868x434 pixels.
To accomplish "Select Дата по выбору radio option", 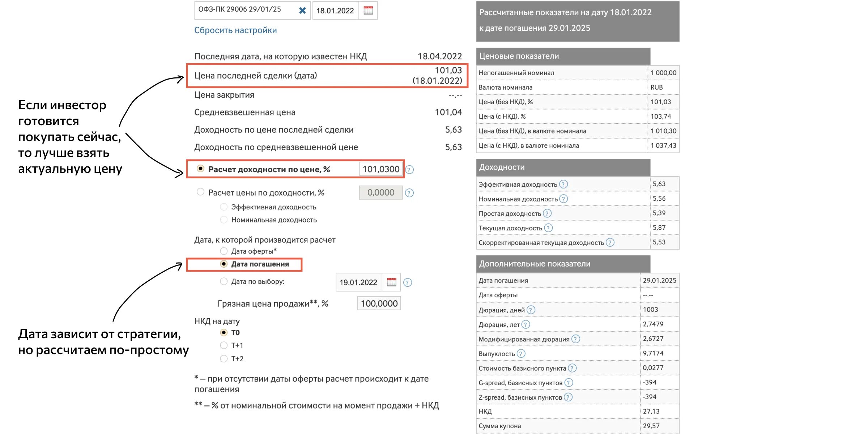I will (224, 281).
